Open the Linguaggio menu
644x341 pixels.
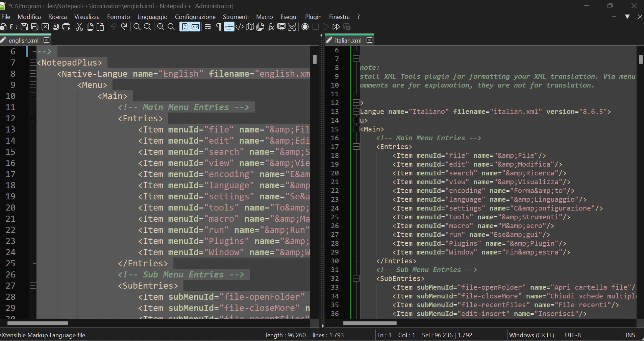pos(152,17)
